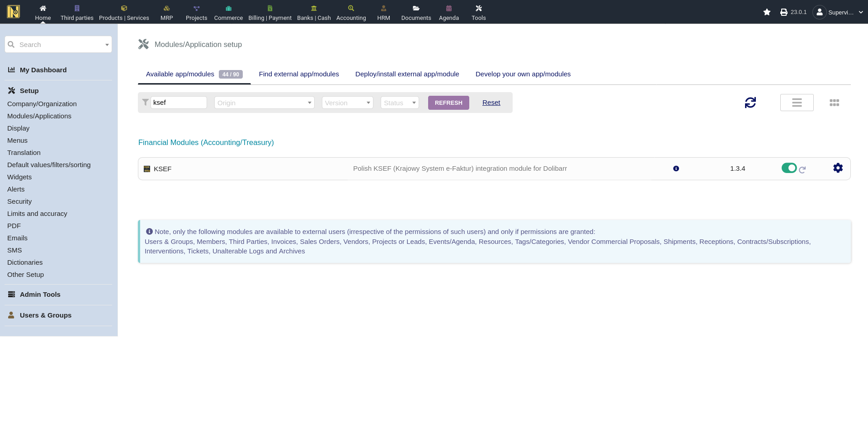Go to Security in the Setup sidebar

tap(19, 201)
